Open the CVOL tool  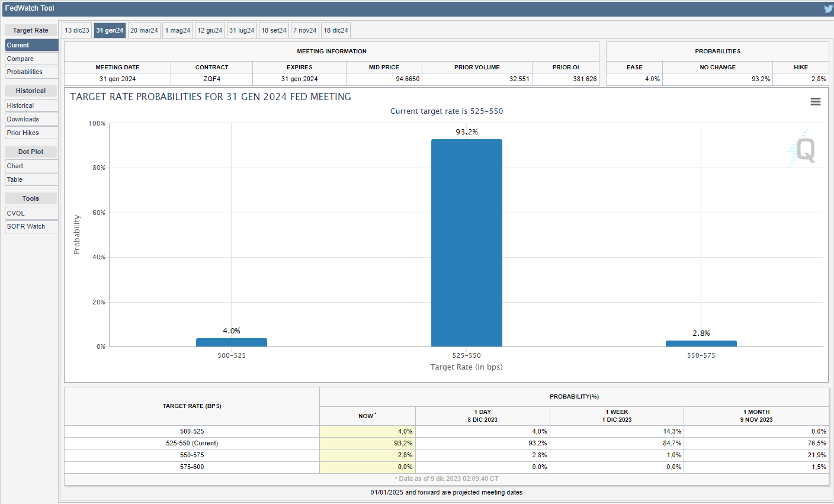(x=31, y=213)
